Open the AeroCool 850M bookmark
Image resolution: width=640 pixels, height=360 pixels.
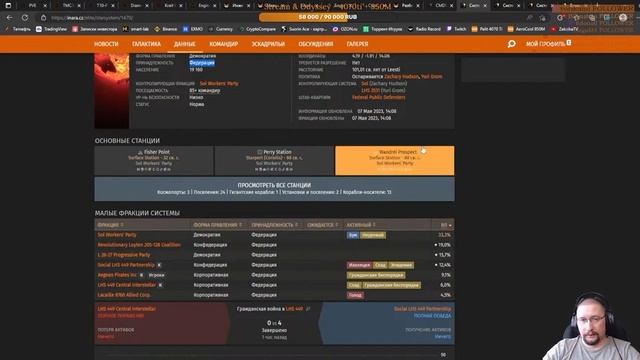(x=526, y=29)
